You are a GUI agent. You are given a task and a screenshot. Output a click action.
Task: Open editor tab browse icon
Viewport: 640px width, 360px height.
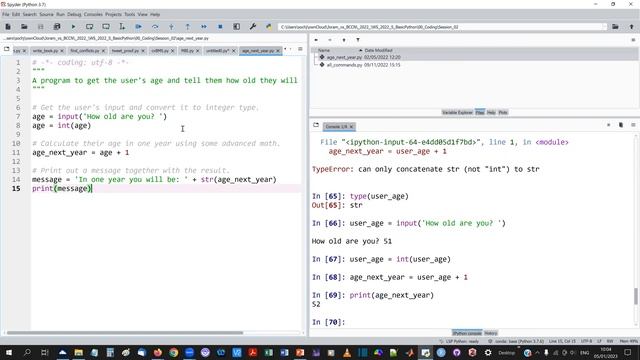[7, 49]
